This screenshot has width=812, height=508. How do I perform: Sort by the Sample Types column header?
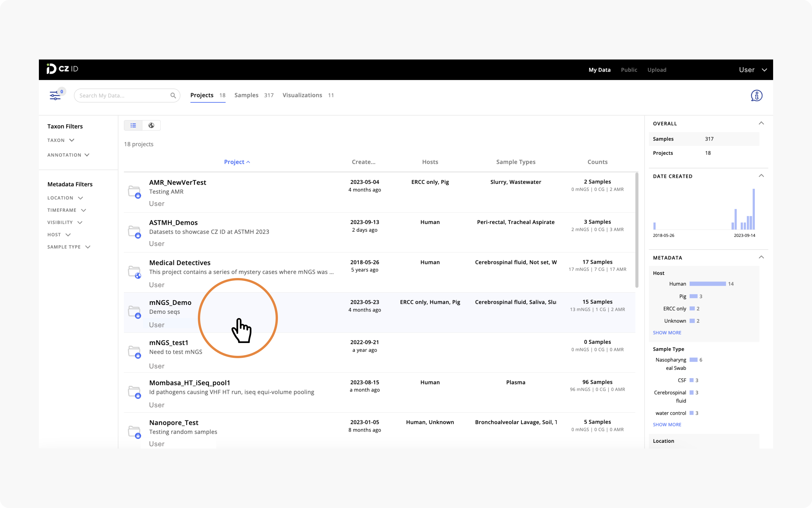click(x=516, y=162)
